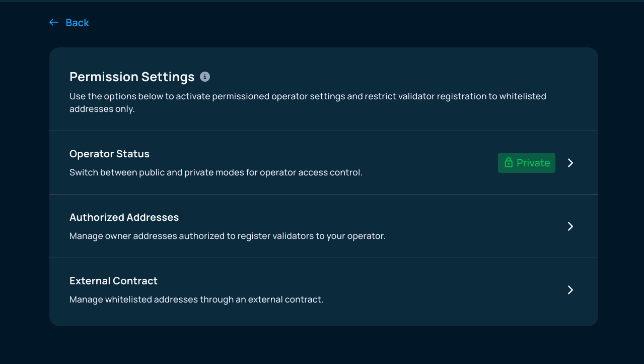Expand the Authorized Addresses row chevron

click(570, 226)
